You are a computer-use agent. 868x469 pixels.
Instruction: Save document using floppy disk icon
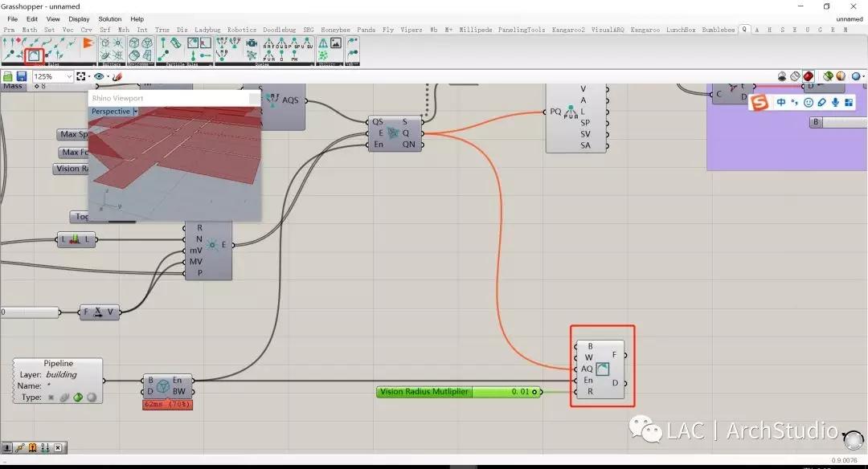pyautogui.click(x=22, y=76)
